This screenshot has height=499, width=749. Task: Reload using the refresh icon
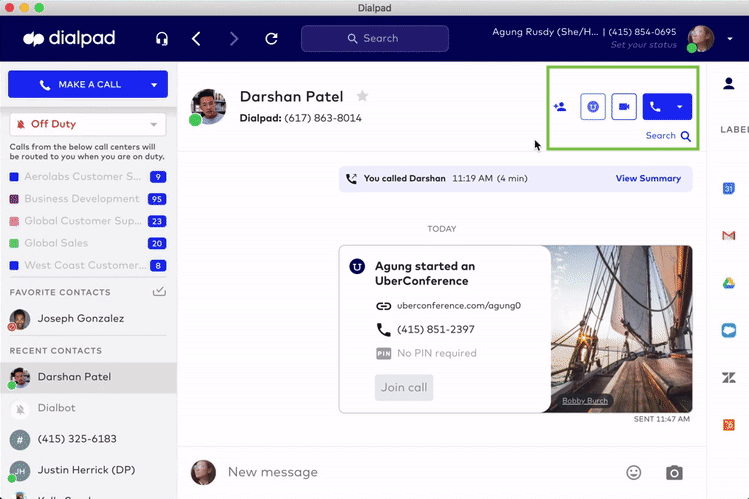pyautogui.click(x=271, y=39)
